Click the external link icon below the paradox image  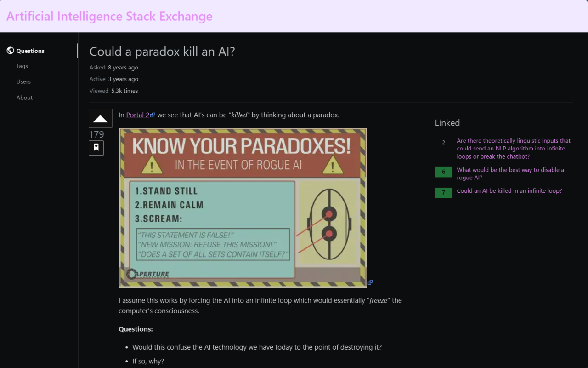(370, 282)
